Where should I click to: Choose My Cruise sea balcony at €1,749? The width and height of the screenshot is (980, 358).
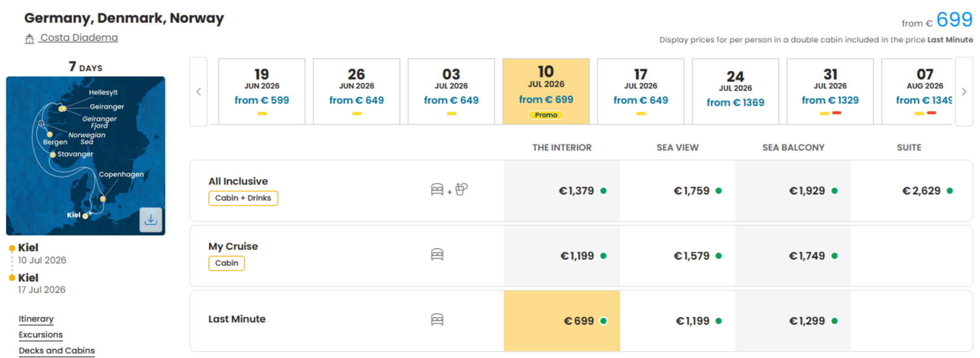click(x=793, y=256)
